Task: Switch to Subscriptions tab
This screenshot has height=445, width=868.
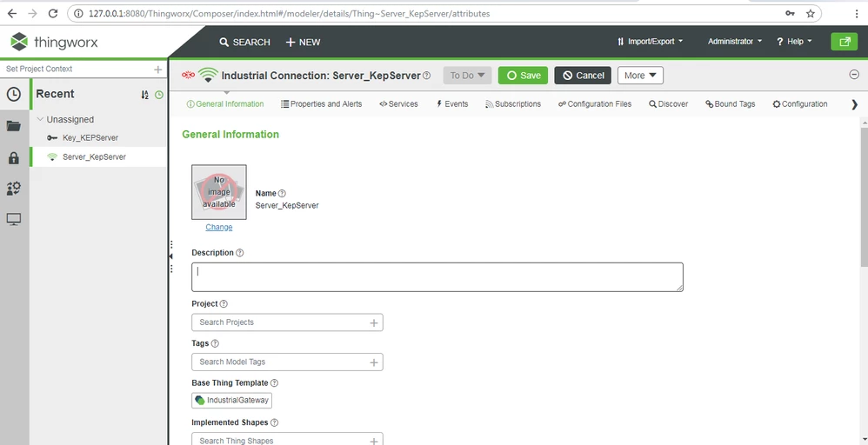Action: (513, 104)
